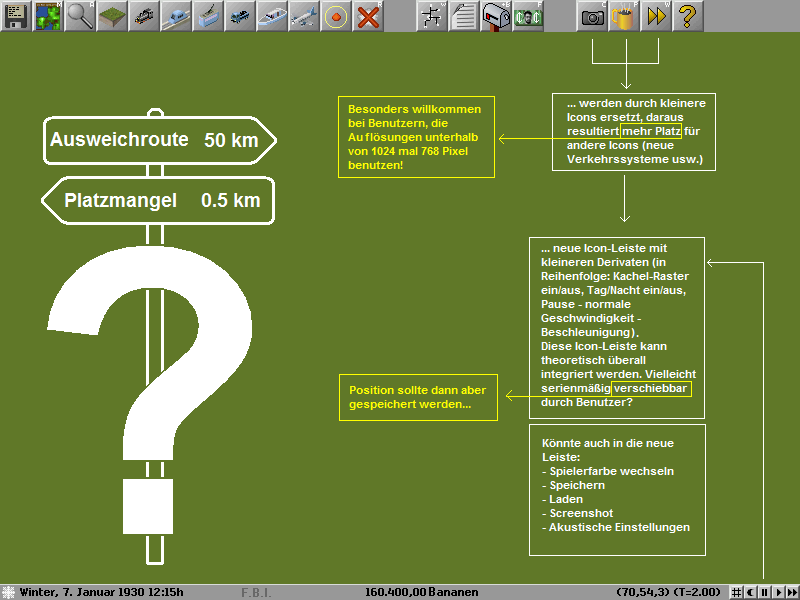Open help with question mark icon

coord(687,16)
